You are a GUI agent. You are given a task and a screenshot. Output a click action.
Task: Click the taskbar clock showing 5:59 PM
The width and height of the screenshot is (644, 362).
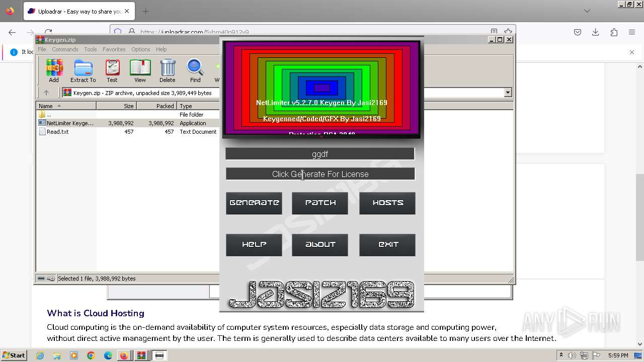618,355
